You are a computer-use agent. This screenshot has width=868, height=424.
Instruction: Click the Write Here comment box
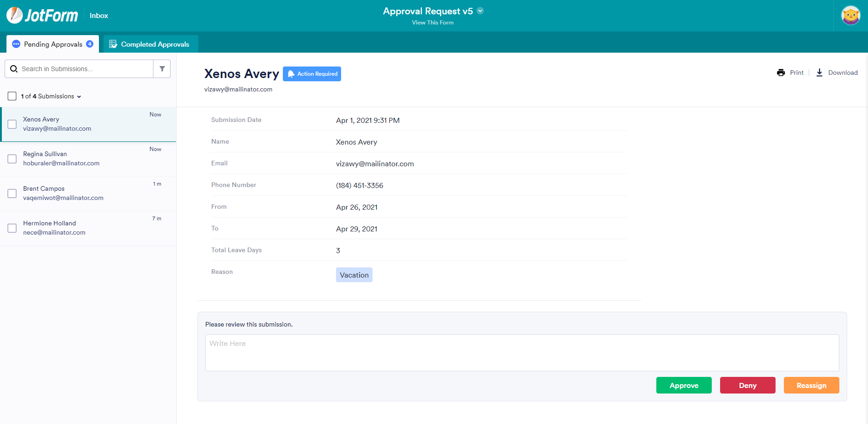pos(522,353)
